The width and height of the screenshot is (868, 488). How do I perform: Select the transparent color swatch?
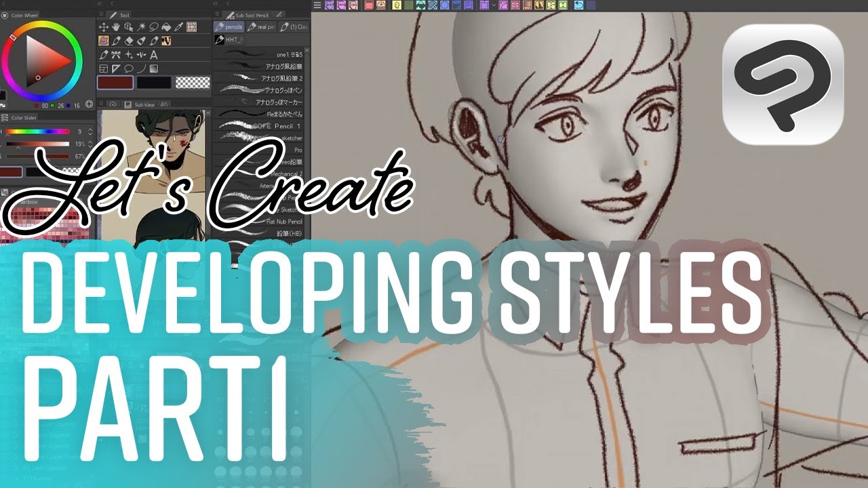(193, 82)
